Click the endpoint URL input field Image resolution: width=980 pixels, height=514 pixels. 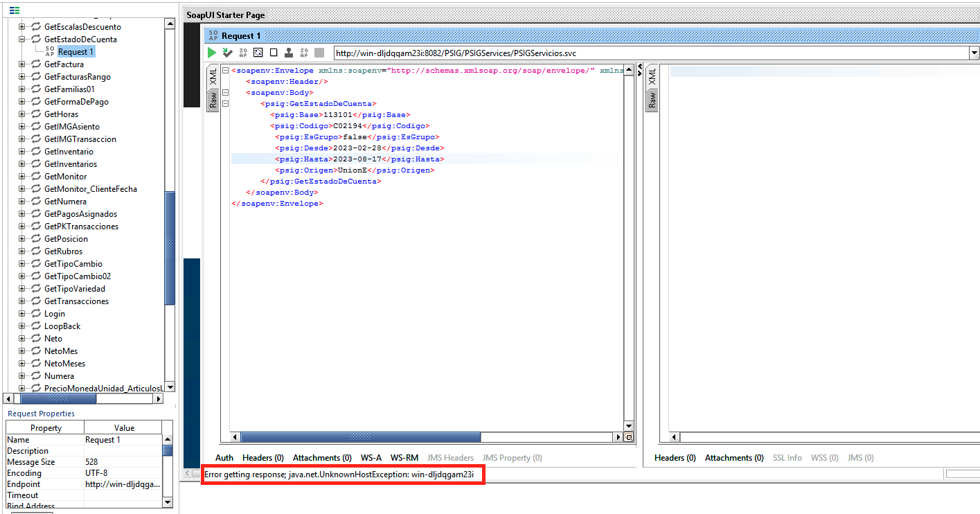(x=650, y=53)
